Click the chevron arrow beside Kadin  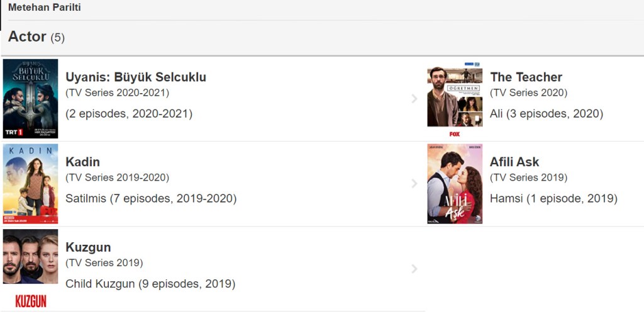(414, 184)
